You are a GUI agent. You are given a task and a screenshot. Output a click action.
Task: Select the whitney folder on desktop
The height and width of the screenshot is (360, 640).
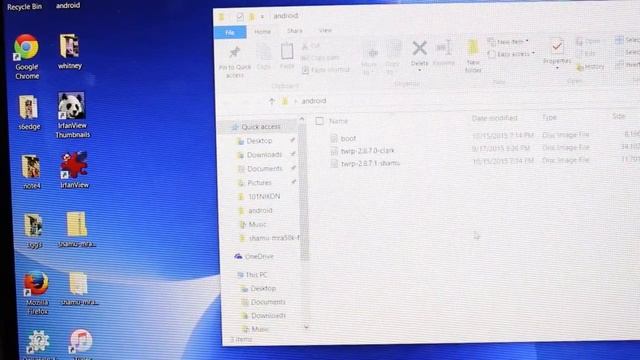(x=70, y=51)
